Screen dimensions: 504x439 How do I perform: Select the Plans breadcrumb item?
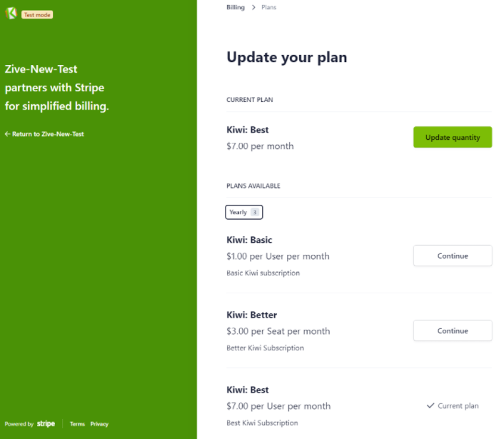click(268, 7)
